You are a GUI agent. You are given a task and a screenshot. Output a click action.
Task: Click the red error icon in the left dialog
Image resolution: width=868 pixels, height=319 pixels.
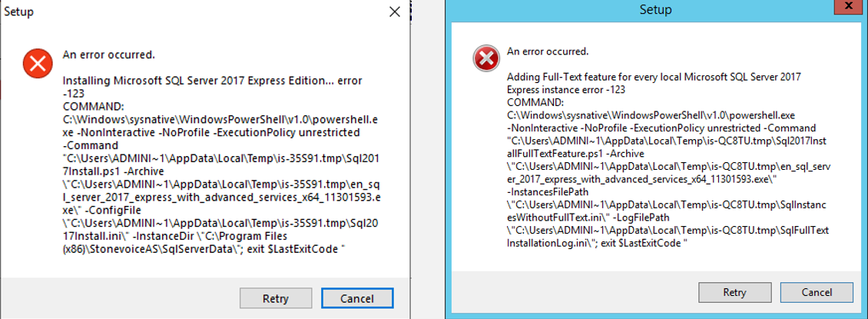tap(35, 61)
